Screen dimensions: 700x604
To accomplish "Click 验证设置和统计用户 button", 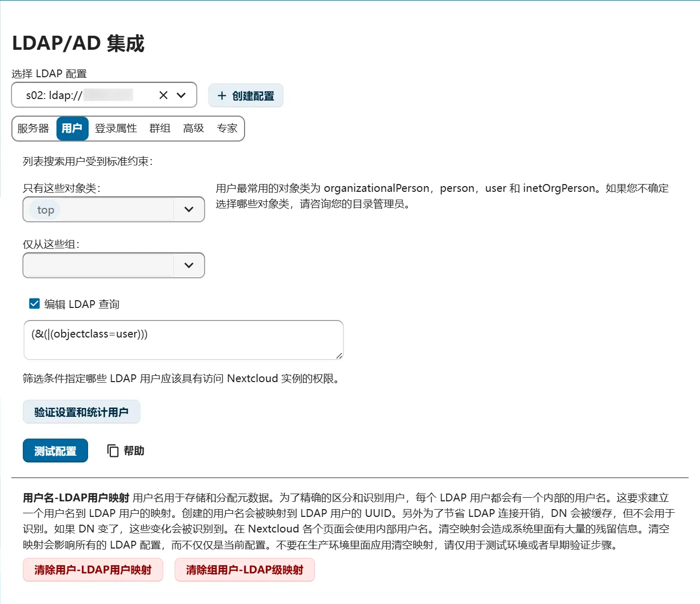I will coord(81,411).
